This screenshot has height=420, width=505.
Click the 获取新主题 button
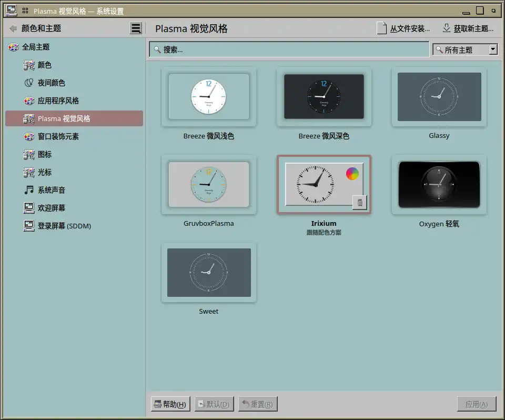(468, 28)
